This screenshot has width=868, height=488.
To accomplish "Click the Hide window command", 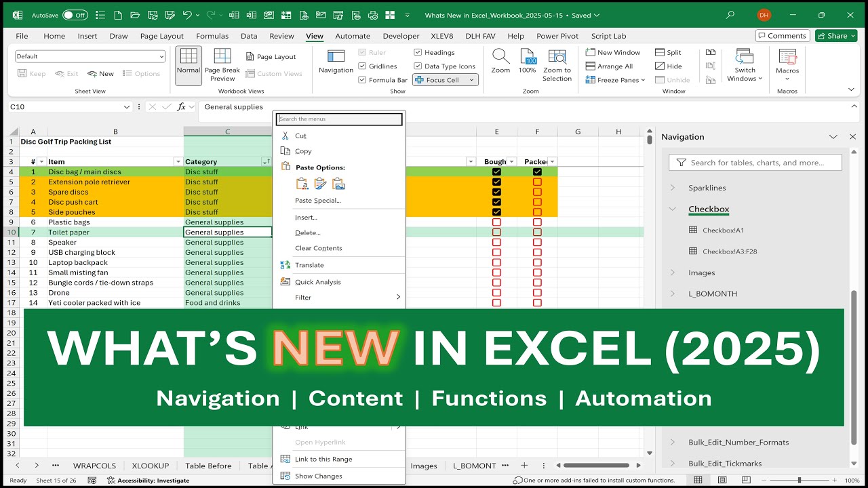I will point(669,66).
